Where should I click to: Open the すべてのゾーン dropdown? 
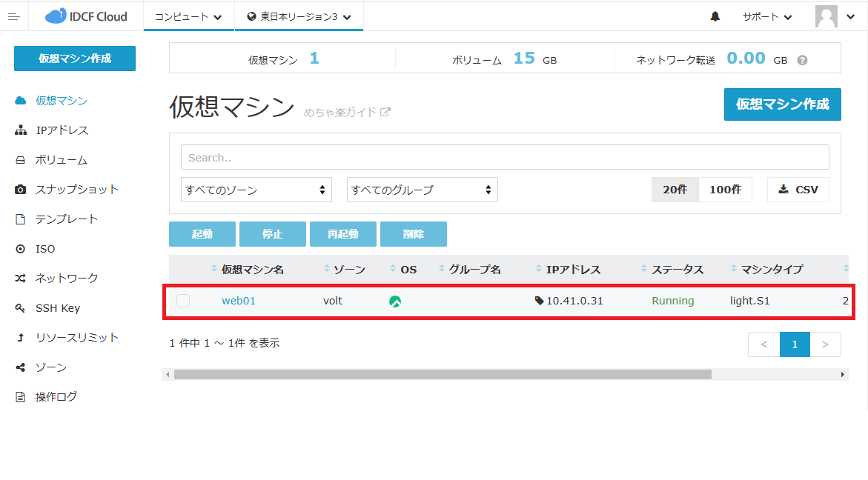click(x=256, y=190)
